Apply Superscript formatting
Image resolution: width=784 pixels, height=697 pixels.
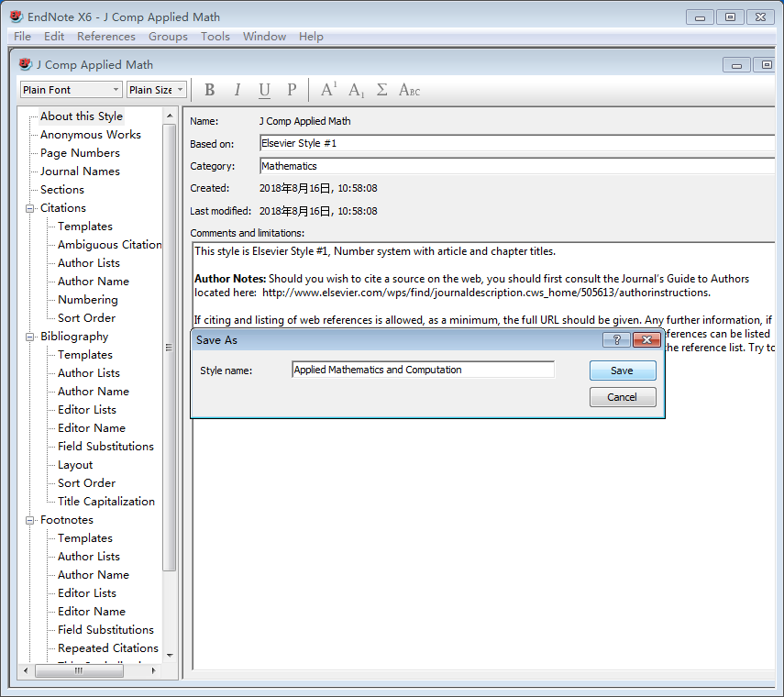click(328, 90)
